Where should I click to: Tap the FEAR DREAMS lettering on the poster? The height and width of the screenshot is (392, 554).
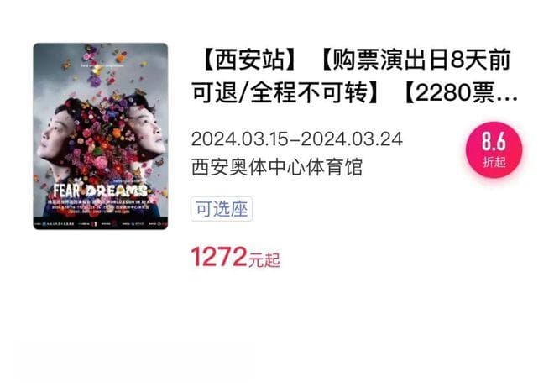click(100, 191)
